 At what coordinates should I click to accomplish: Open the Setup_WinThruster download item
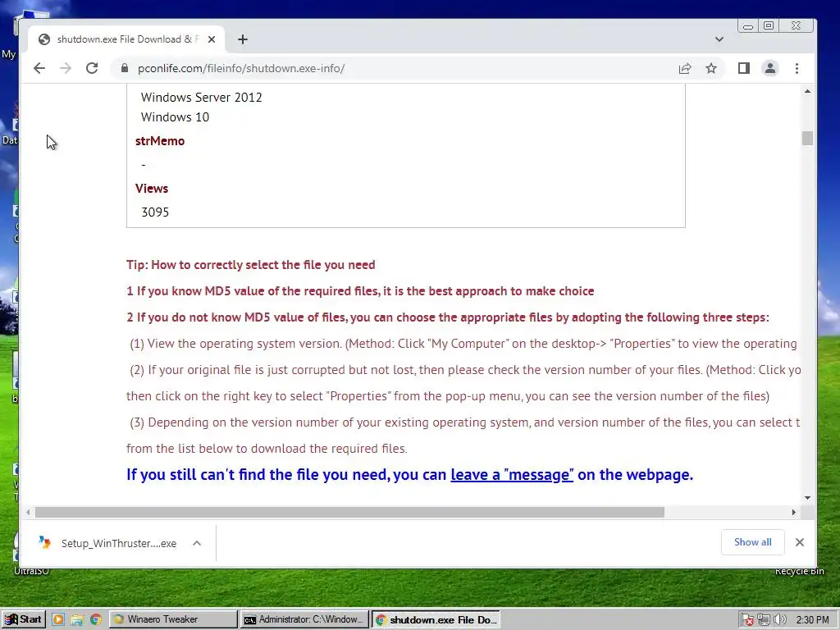point(110,543)
